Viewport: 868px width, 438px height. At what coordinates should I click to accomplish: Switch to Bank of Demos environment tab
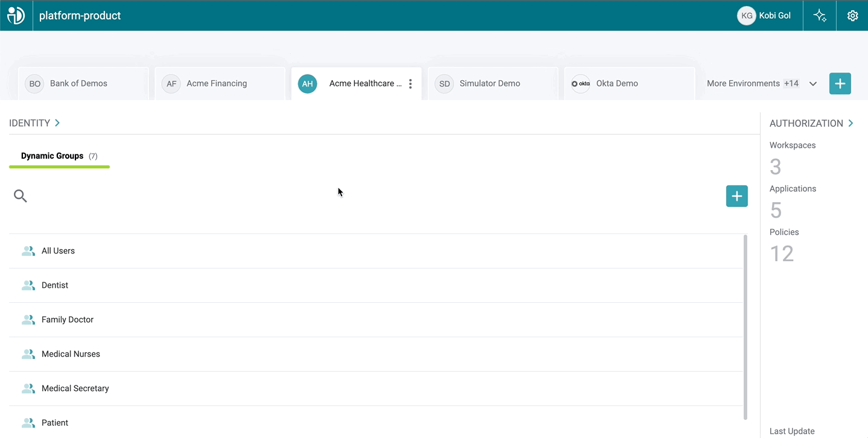[83, 84]
